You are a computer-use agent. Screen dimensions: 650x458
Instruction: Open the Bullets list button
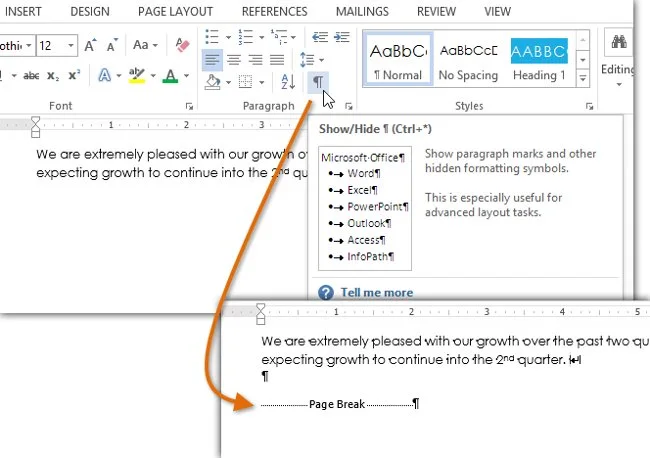click(x=212, y=37)
